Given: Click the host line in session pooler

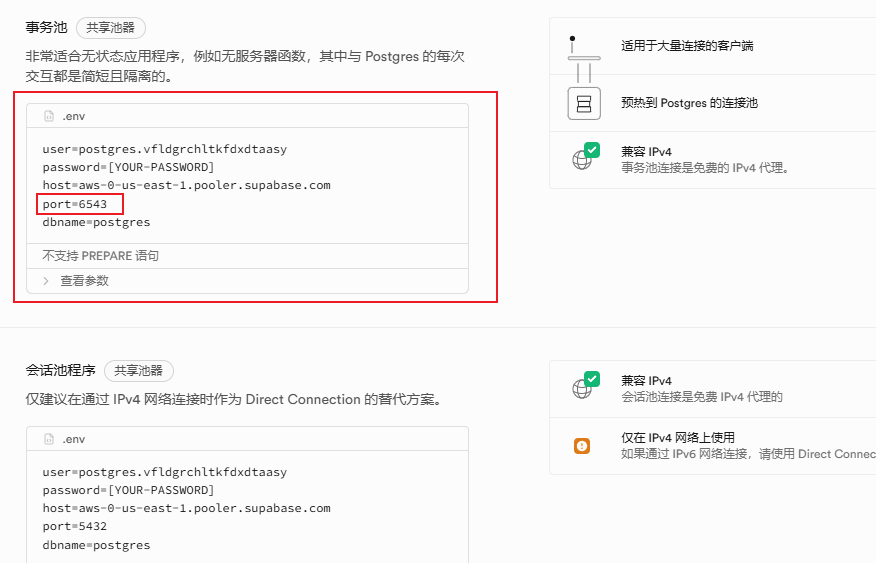Looking at the screenshot, I should point(187,508).
